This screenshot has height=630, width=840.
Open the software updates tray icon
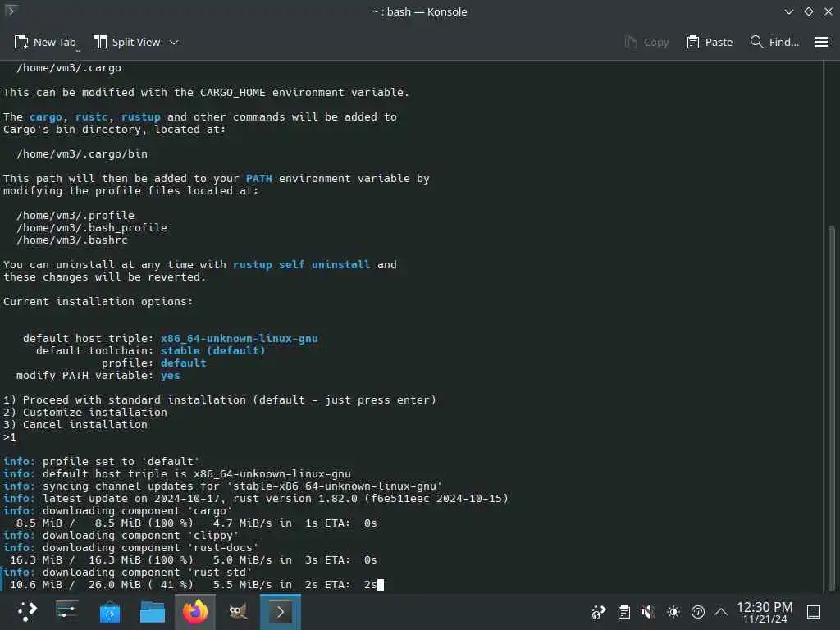click(598, 612)
